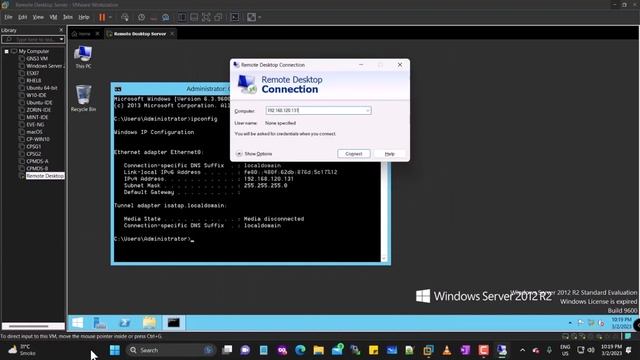Open the Edit menu in VMware

click(22, 17)
